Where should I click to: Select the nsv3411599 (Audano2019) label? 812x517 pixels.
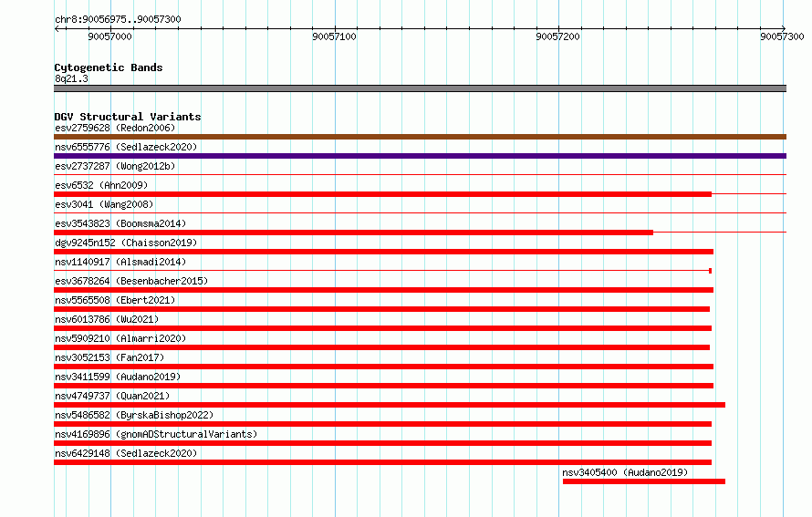pos(118,377)
